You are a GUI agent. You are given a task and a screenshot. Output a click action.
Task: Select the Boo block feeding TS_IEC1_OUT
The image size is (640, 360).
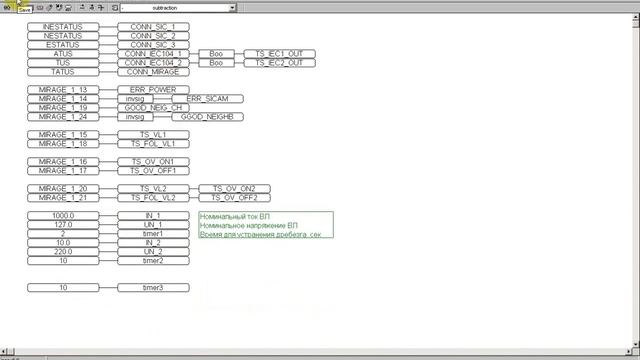216,54
